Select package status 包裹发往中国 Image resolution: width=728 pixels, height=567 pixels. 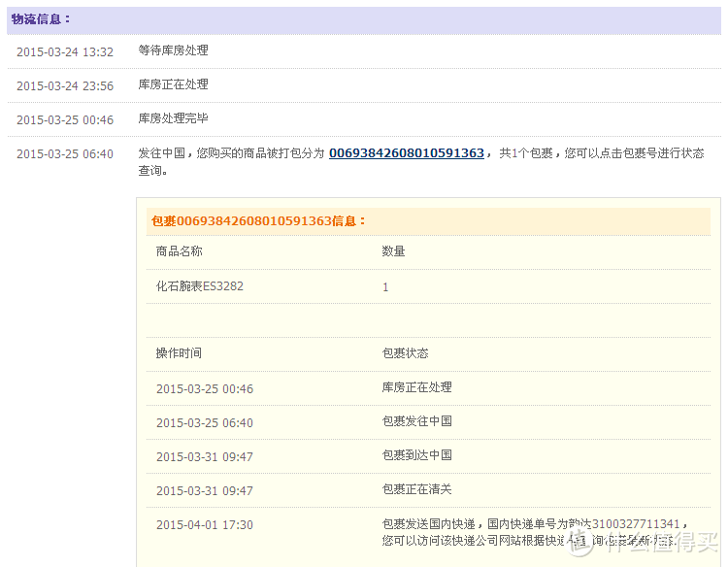pyautogui.click(x=416, y=420)
